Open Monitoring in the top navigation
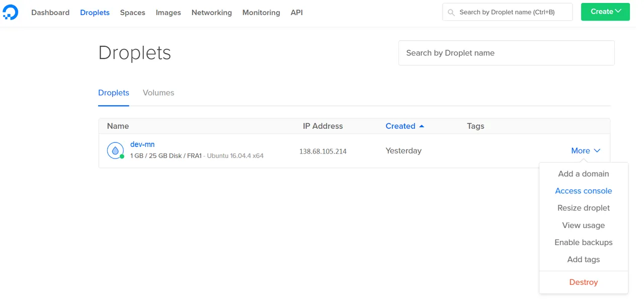Viewport: 644px width, 306px height. tap(261, 13)
